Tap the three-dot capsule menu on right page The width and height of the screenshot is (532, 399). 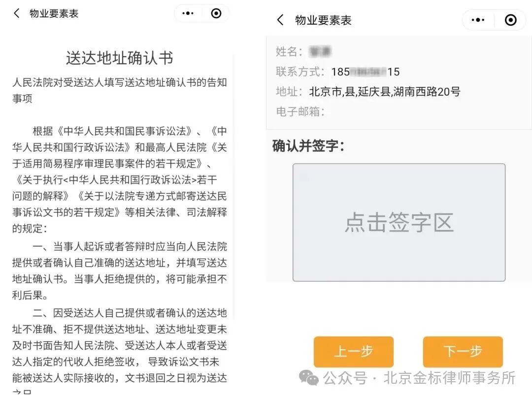(x=477, y=20)
